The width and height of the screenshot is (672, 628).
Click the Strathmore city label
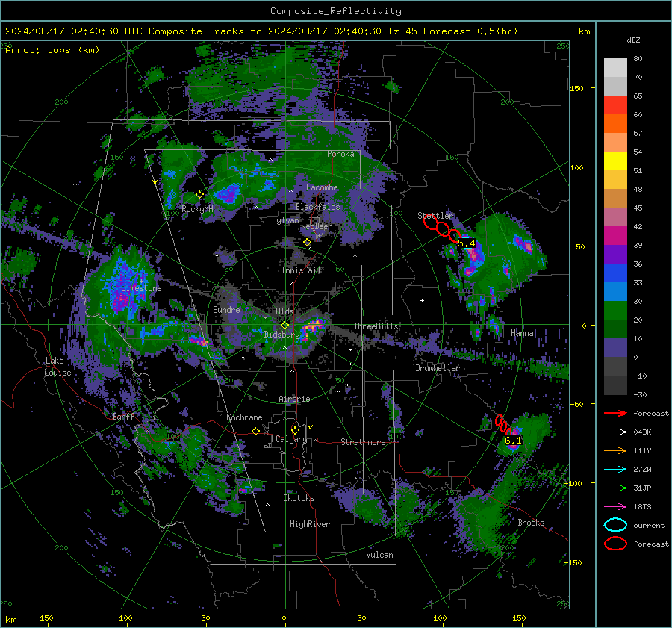(363, 442)
